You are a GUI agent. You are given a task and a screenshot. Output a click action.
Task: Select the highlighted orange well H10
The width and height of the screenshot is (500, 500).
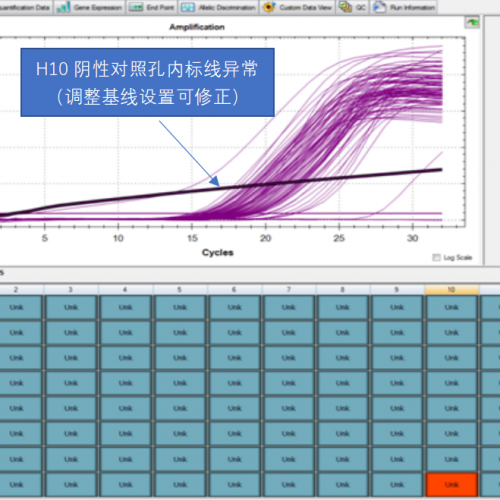point(452,485)
